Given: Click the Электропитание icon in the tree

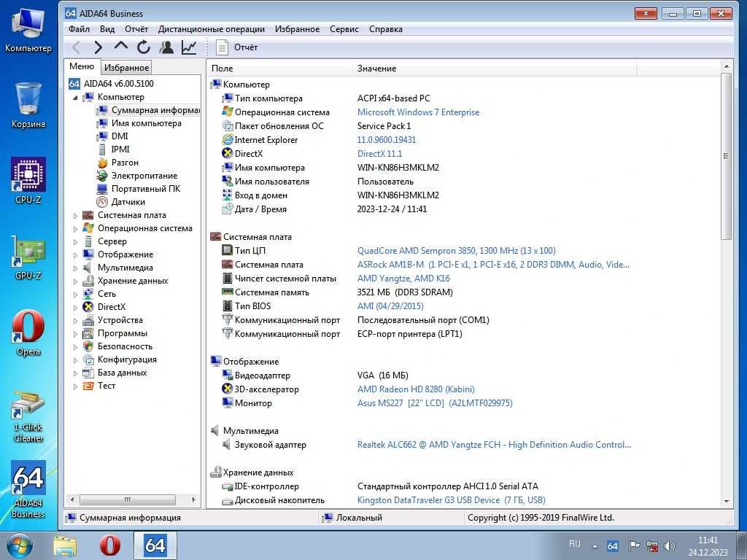Looking at the screenshot, I should click(x=102, y=176).
